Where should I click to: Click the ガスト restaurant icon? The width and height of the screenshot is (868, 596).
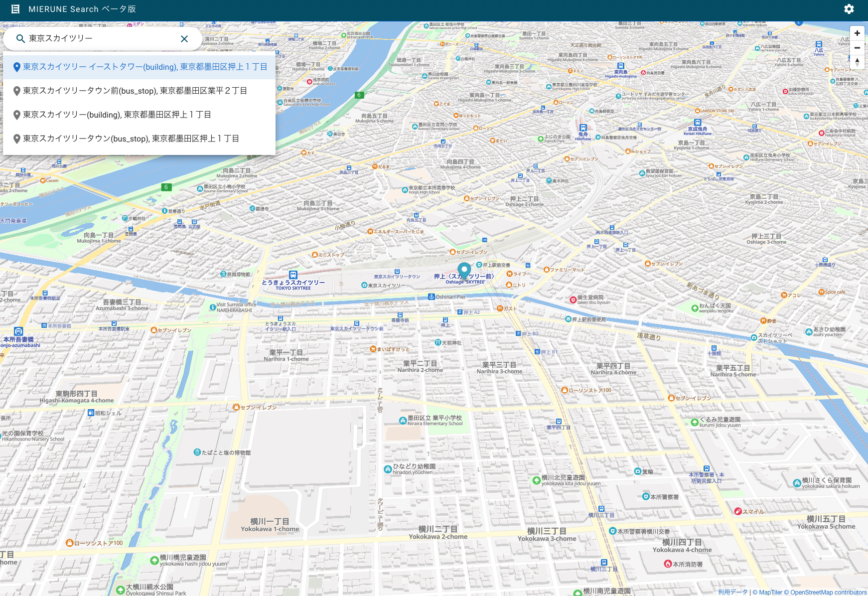tap(500, 308)
